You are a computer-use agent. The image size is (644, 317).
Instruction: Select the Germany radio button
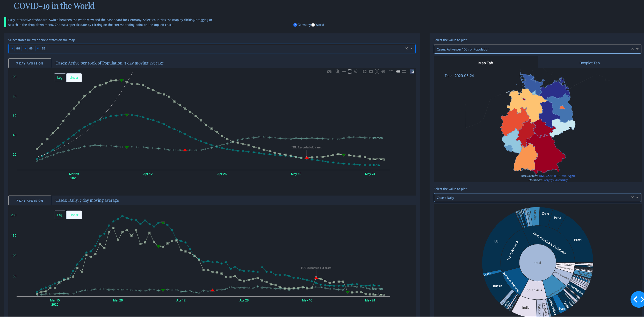(295, 25)
